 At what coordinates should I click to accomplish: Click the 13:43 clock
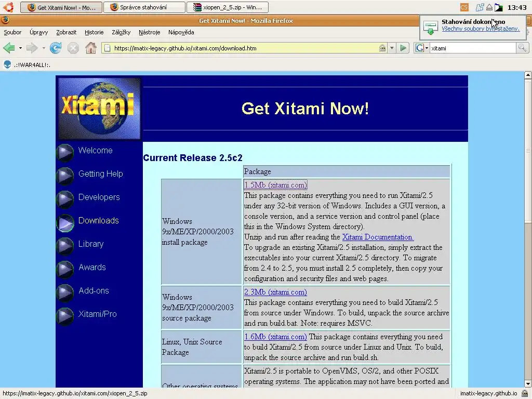(x=517, y=7)
